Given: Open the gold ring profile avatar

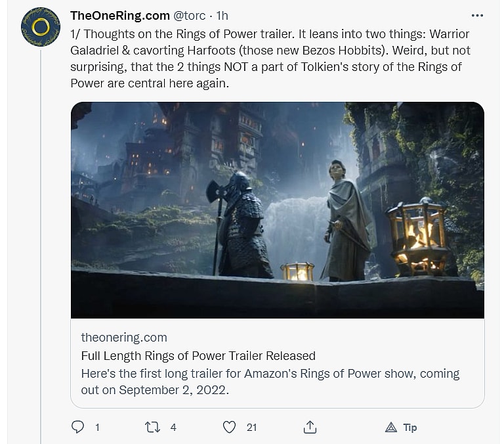Looking at the screenshot, I should click(x=41, y=27).
